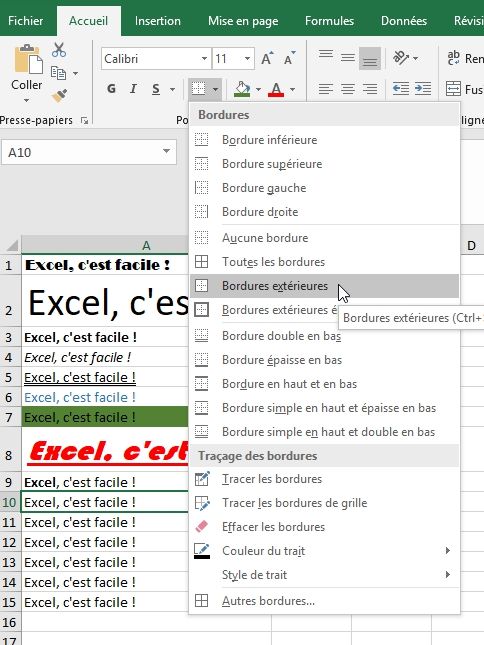Click the Select All corner triangle
This screenshot has height=645, width=484.
pos(12,246)
